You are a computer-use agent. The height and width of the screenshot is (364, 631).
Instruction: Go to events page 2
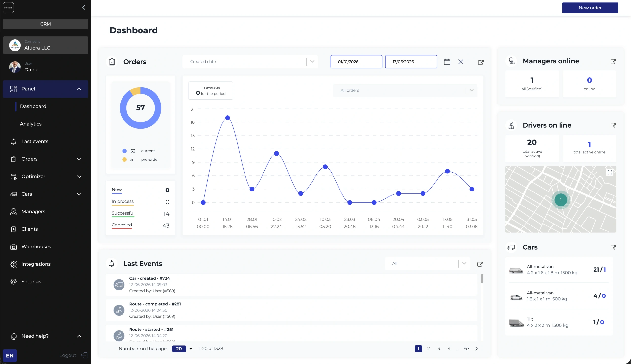click(x=428, y=349)
